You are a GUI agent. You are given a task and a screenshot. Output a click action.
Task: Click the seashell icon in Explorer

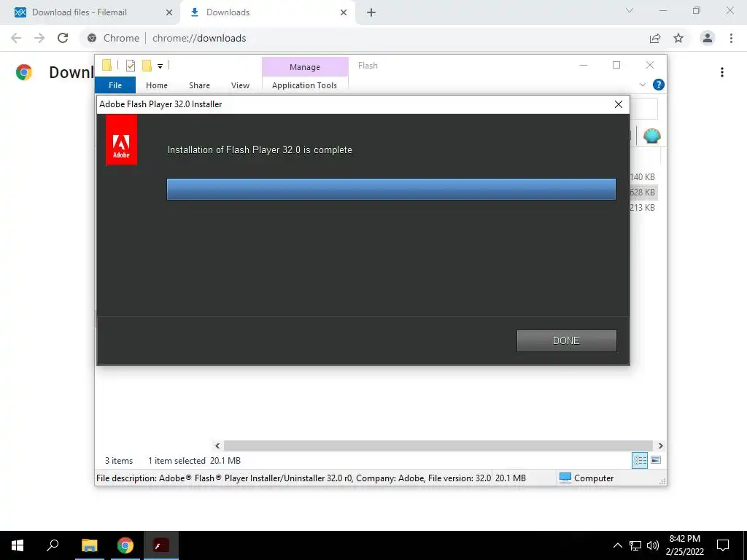point(651,136)
